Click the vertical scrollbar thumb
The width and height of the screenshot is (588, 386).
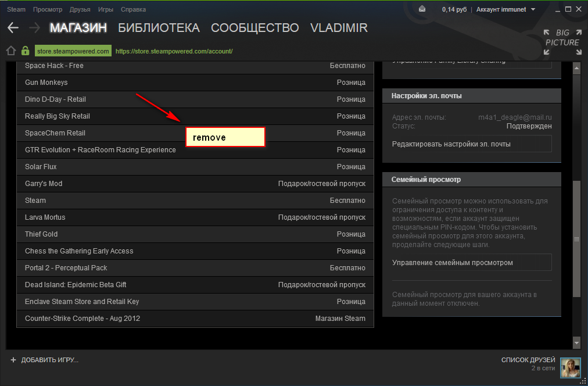click(x=577, y=240)
